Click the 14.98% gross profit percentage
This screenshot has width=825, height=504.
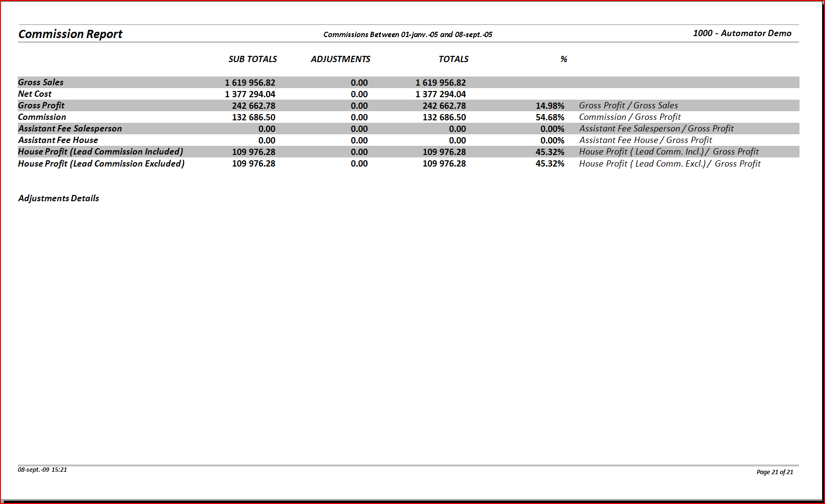(550, 106)
